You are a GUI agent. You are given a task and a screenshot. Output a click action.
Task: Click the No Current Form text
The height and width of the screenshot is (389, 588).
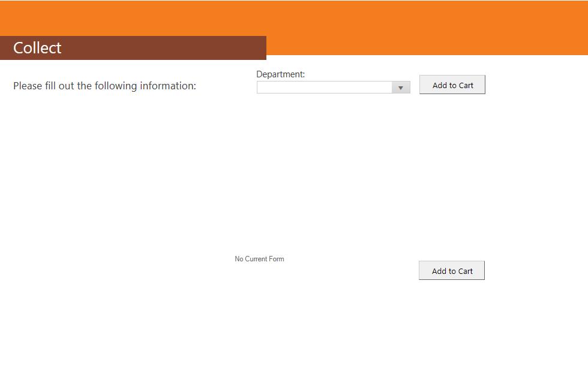pos(259,258)
